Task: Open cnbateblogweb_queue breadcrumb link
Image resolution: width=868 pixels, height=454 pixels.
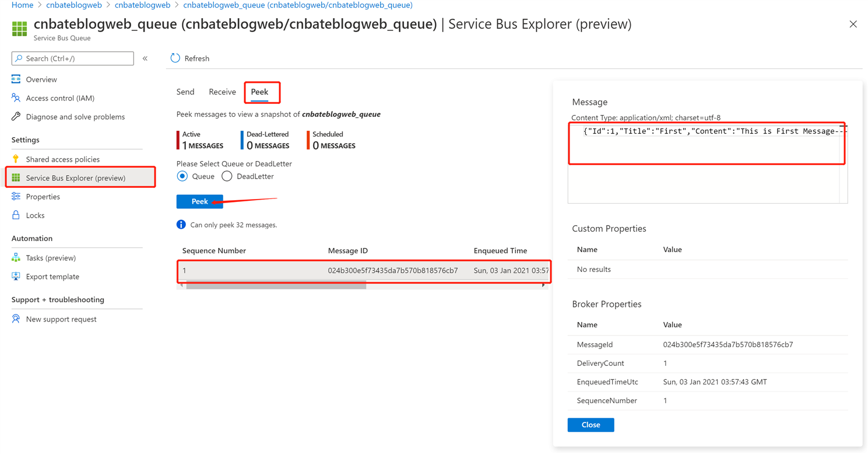Action: tap(298, 5)
